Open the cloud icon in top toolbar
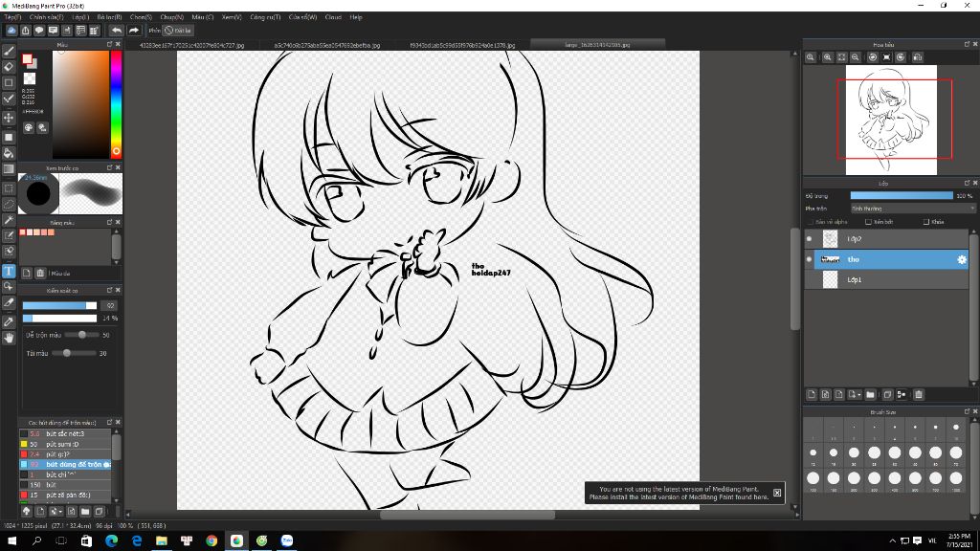 point(11,30)
